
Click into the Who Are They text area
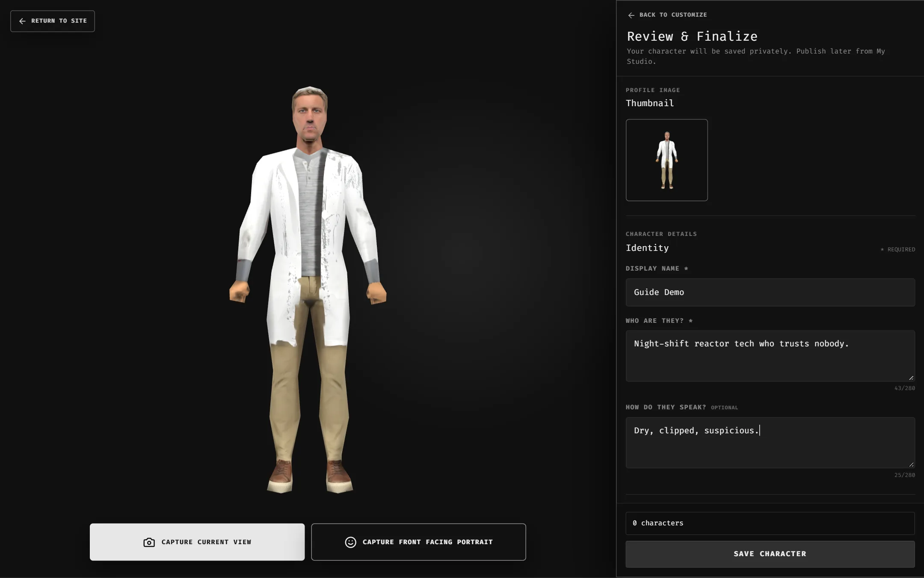770,356
